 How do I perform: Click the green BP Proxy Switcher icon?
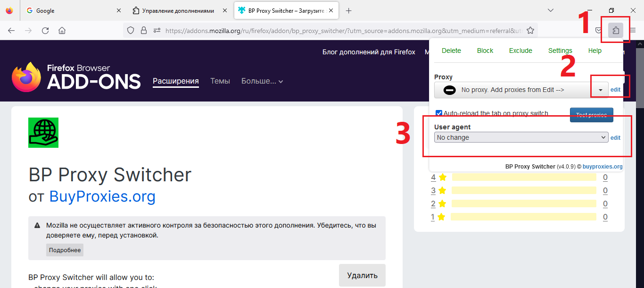coord(43,133)
